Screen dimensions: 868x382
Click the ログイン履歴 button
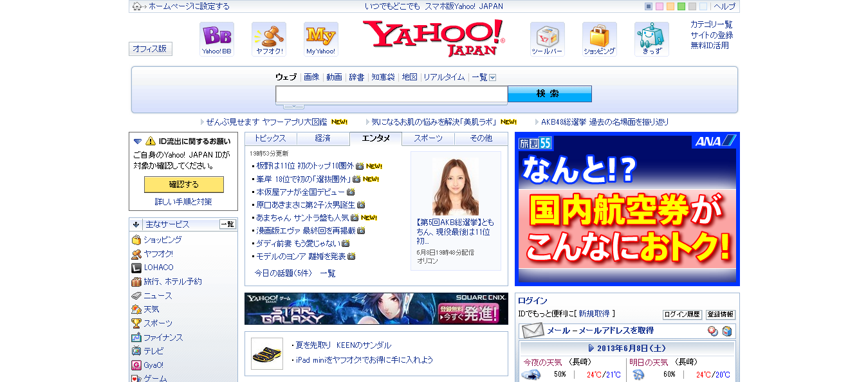click(683, 314)
